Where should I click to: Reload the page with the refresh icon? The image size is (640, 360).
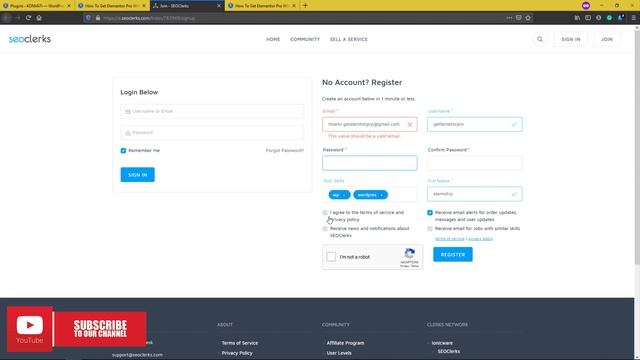[28, 18]
